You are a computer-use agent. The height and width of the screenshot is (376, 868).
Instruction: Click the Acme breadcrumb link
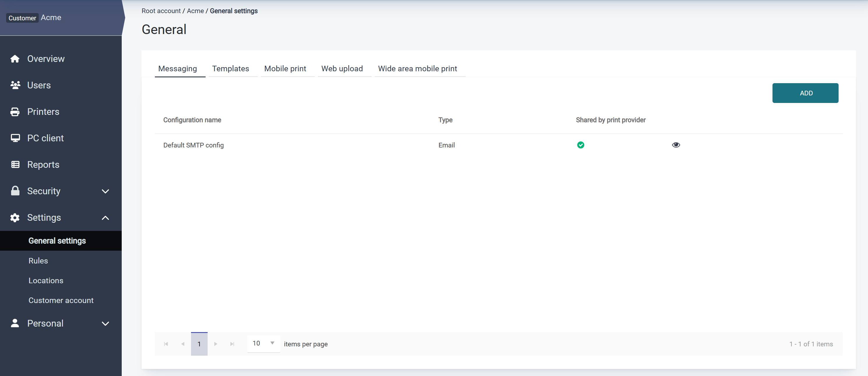coord(195,11)
